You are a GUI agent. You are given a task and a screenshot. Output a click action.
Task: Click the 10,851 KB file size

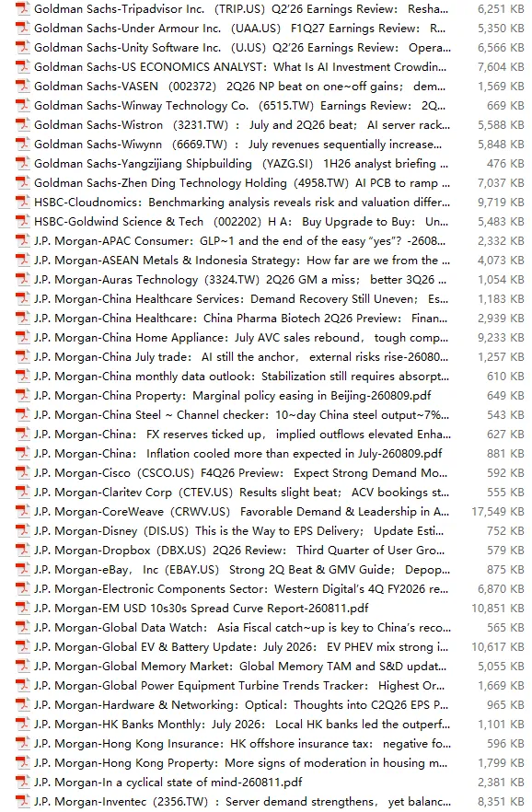point(498,608)
